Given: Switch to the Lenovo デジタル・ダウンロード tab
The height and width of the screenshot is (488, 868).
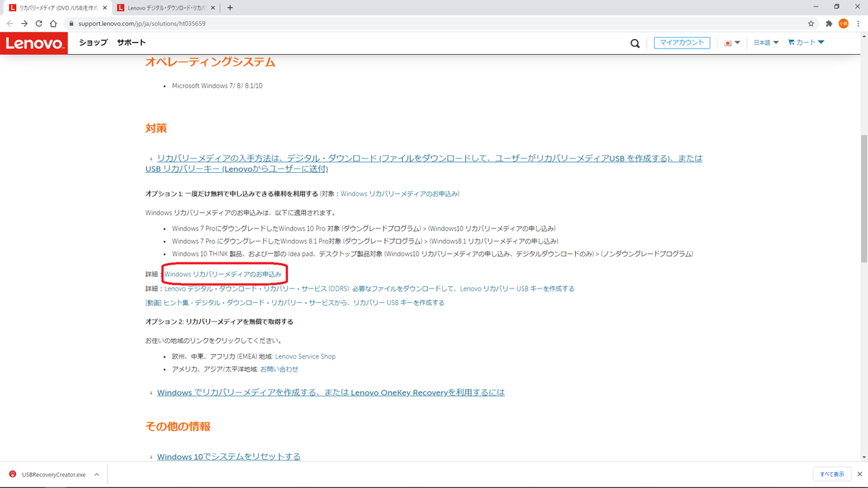Looking at the screenshot, I should click(166, 8).
